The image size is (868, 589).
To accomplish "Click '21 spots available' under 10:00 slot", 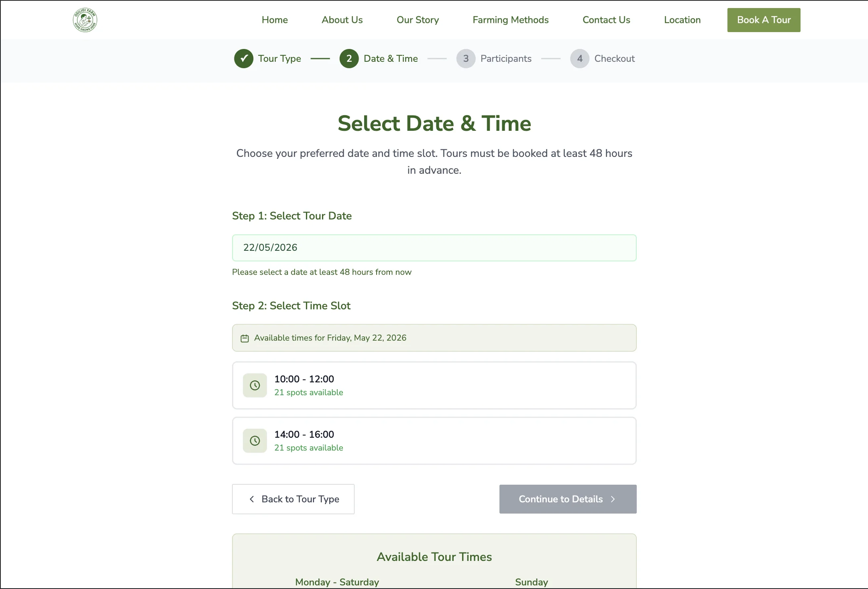I will 309,392.
